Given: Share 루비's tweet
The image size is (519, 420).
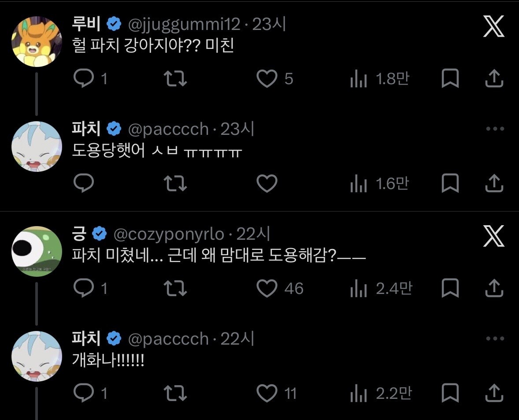Looking at the screenshot, I should pos(494,78).
